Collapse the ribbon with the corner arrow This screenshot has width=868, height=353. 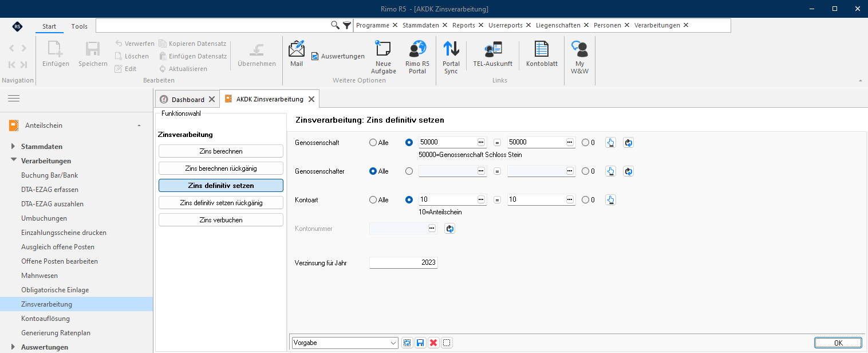click(860, 81)
